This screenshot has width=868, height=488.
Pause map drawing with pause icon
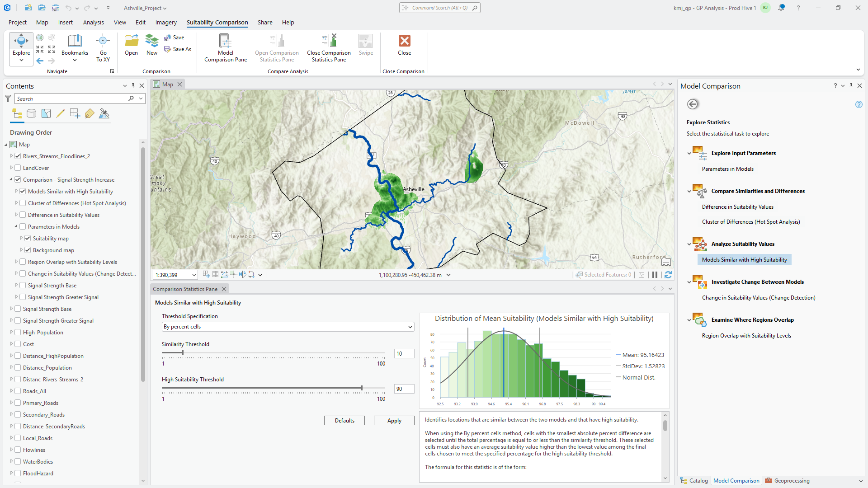click(x=655, y=275)
